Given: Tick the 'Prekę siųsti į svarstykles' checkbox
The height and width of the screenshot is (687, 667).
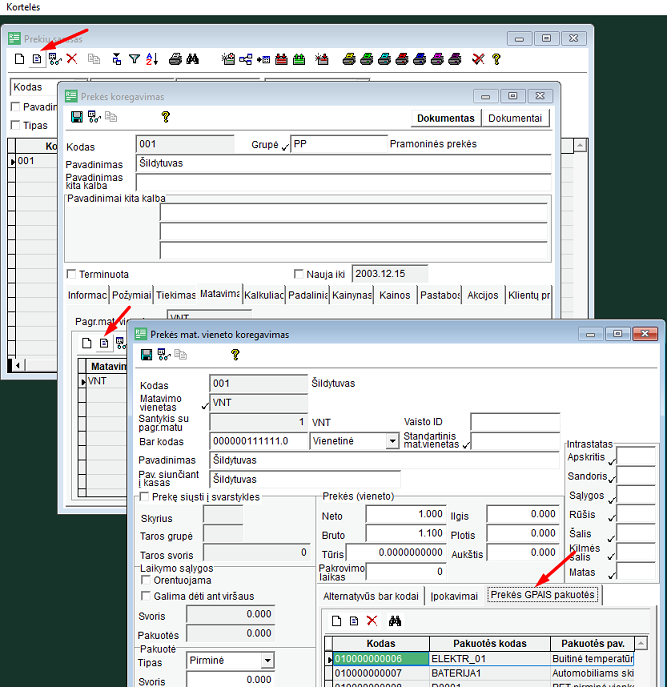Looking at the screenshot, I should coord(145,497).
